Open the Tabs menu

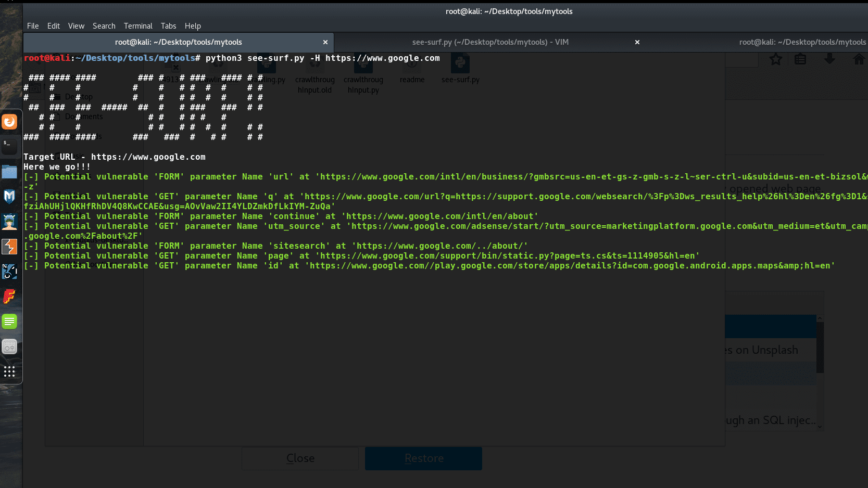(168, 26)
